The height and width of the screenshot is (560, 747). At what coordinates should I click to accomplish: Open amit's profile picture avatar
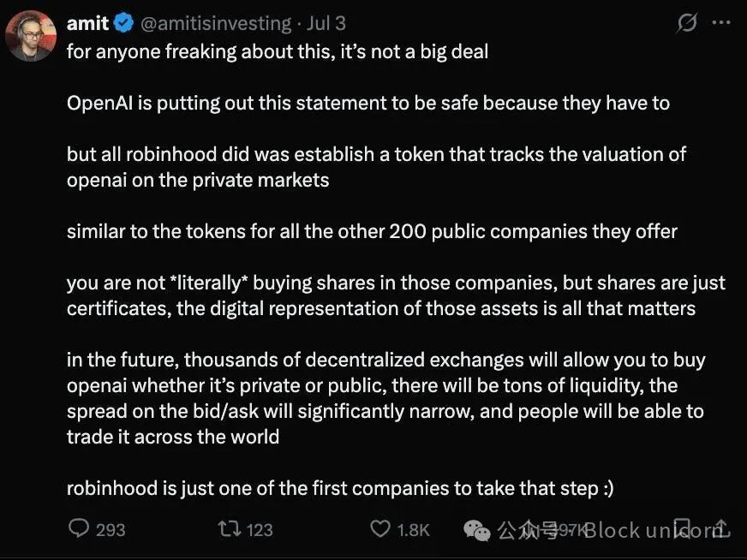coord(31,36)
